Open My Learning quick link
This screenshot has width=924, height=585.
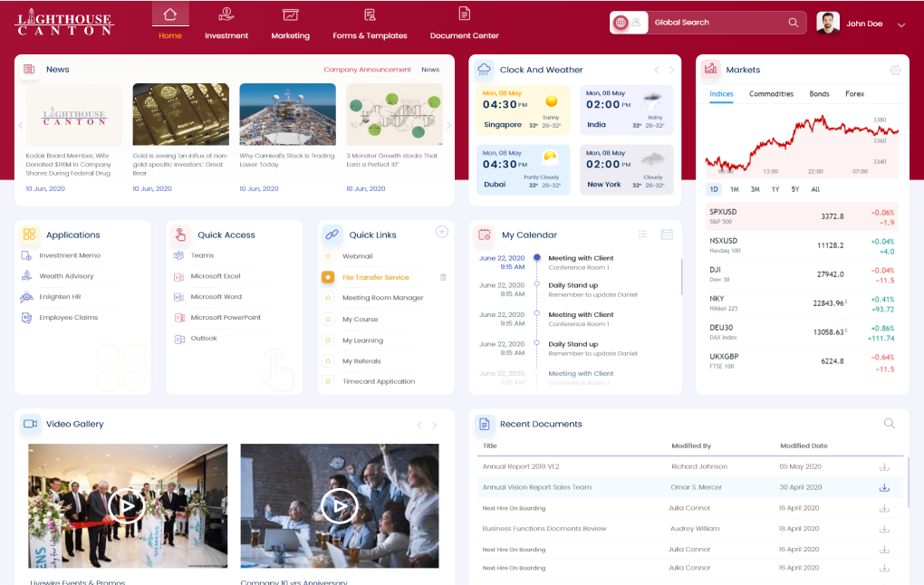pos(362,340)
